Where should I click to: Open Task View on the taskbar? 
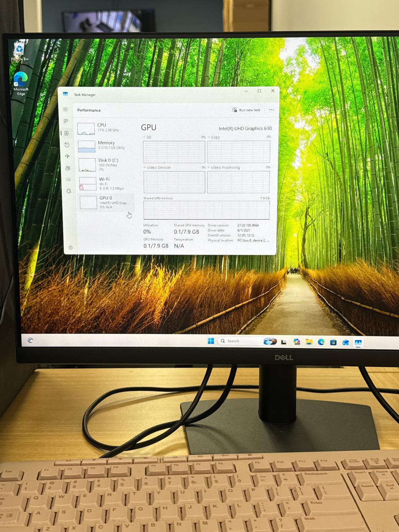284,342
